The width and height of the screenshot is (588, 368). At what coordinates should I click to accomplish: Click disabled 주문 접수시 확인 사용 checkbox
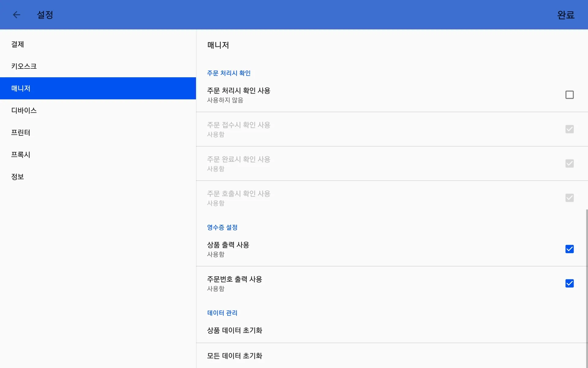[569, 129]
